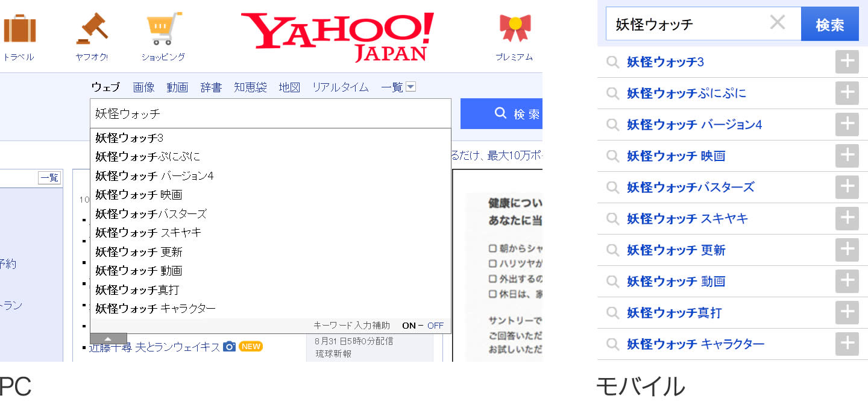Check the 朝からシャ survey checkbox in the ad
The image size is (868, 410).
pos(492,248)
